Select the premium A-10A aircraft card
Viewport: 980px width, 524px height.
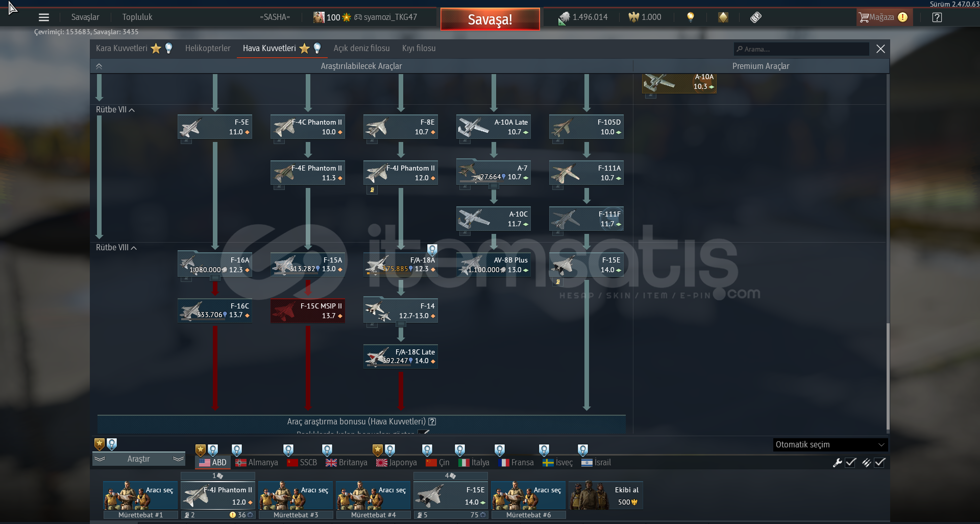tap(679, 83)
